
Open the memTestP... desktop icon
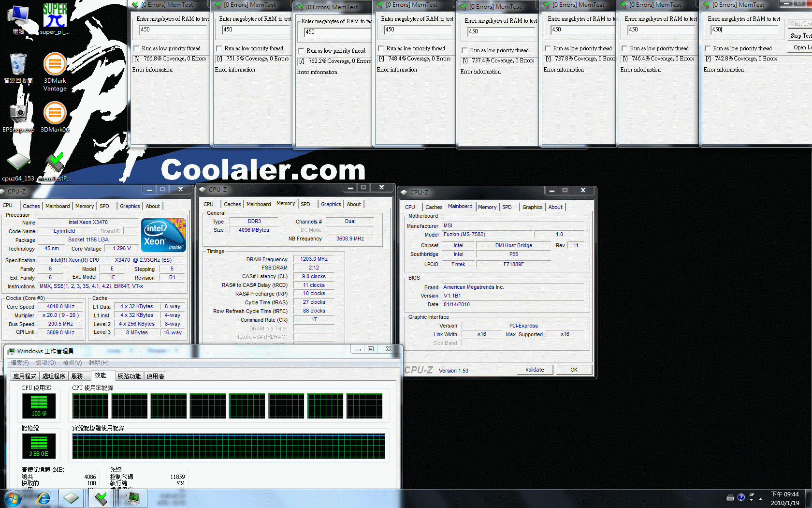coord(55,167)
